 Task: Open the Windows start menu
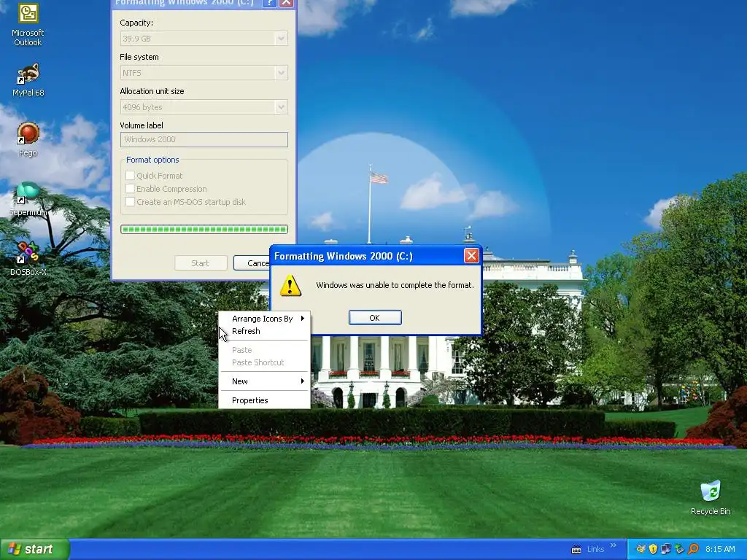pyautogui.click(x=34, y=550)
